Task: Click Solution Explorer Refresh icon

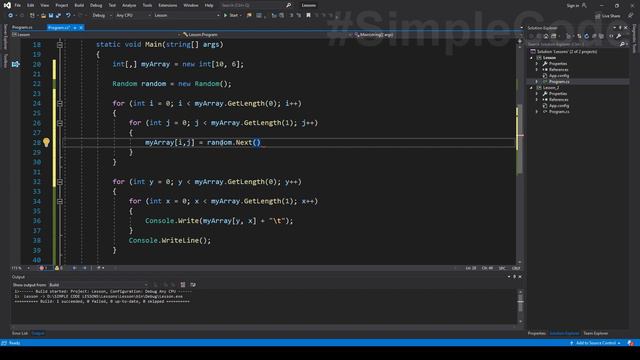Action: 587,36
